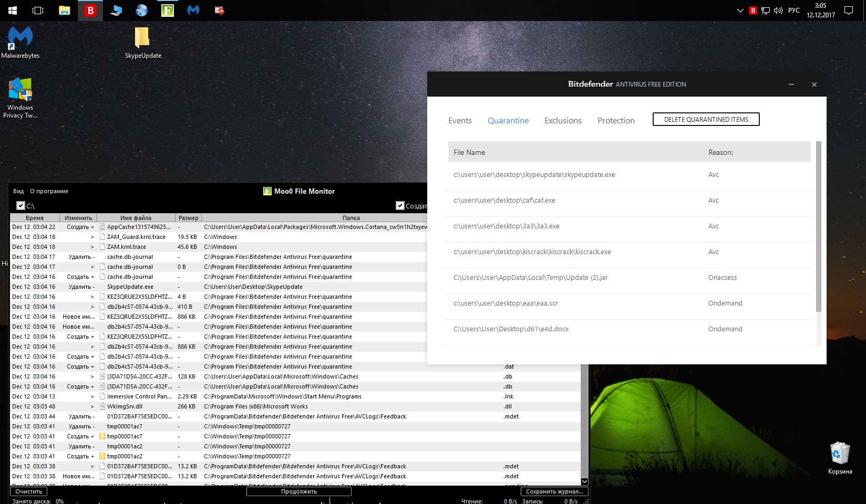Click the Очистить button

pyautogui.click(x=28, y=491)
